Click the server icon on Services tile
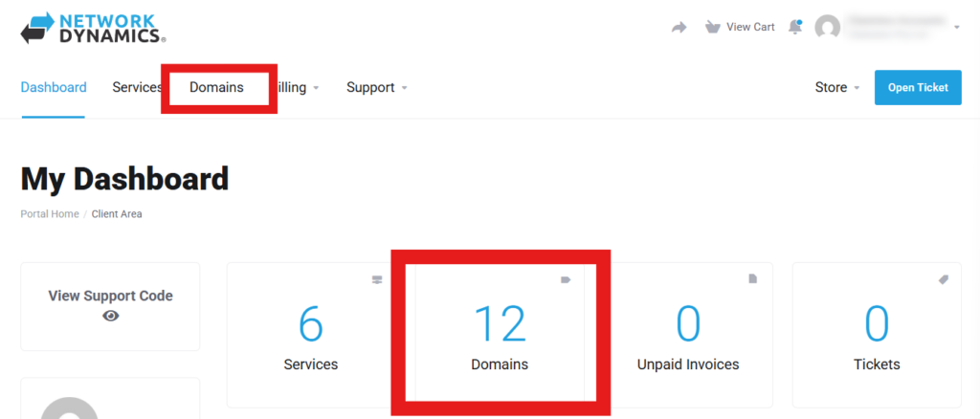 coord(377,280)
